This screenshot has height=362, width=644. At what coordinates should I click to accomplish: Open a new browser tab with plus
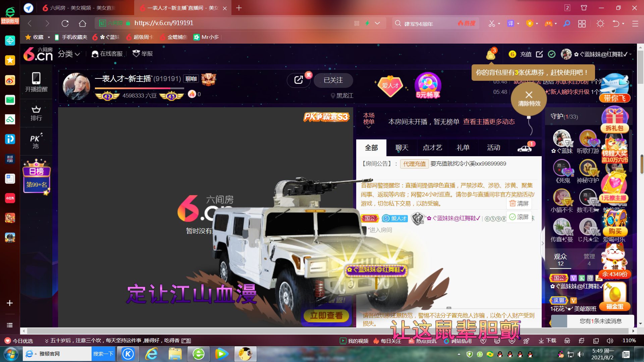[239, 8]
